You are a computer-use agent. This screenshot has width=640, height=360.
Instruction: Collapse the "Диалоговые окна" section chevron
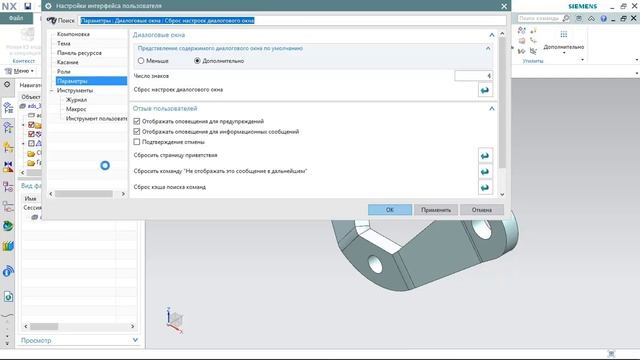click(491, 35)
